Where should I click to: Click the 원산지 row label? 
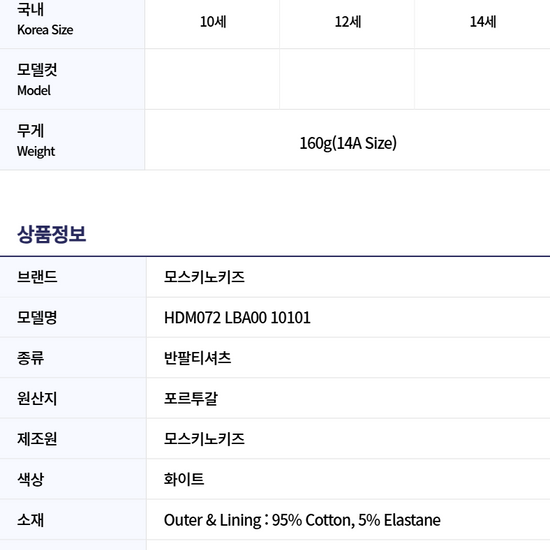tap(37, 398)
